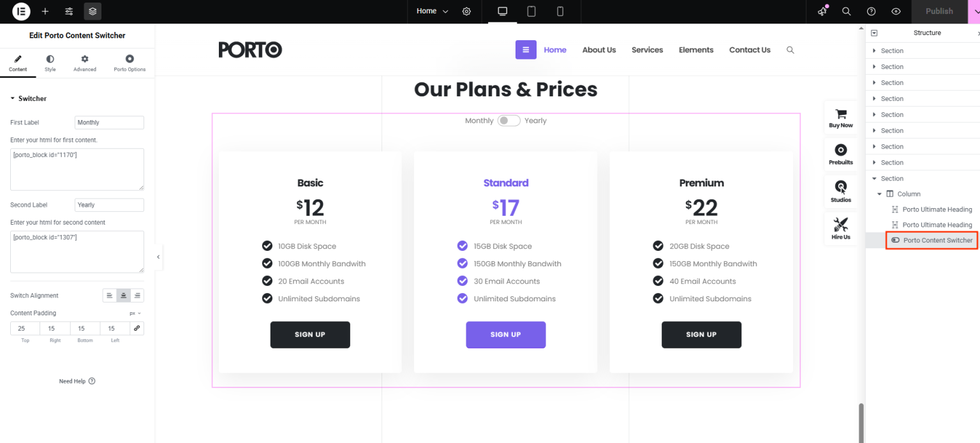Set switch alignment to right
This screenshot has width=980, height=443.
click(137, 296)
